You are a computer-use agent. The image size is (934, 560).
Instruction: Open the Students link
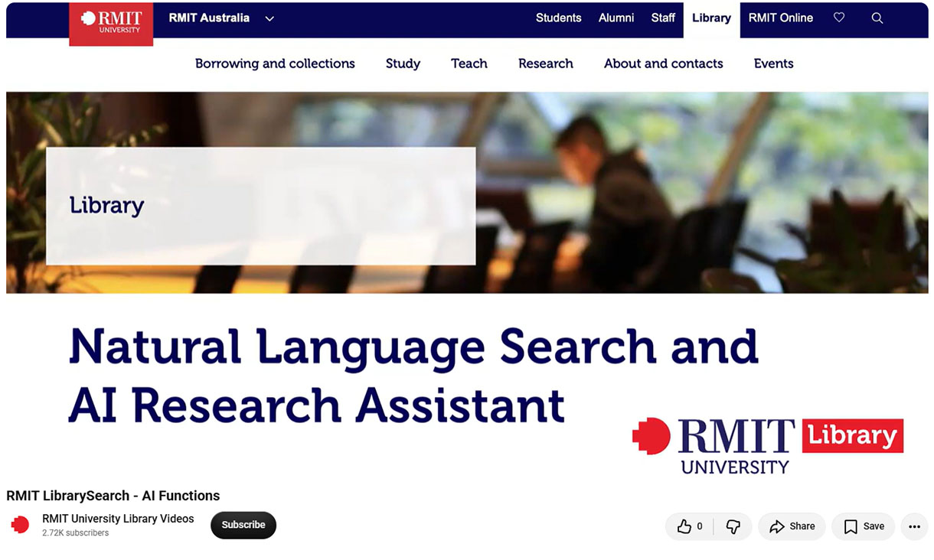[x=558, y=18]
